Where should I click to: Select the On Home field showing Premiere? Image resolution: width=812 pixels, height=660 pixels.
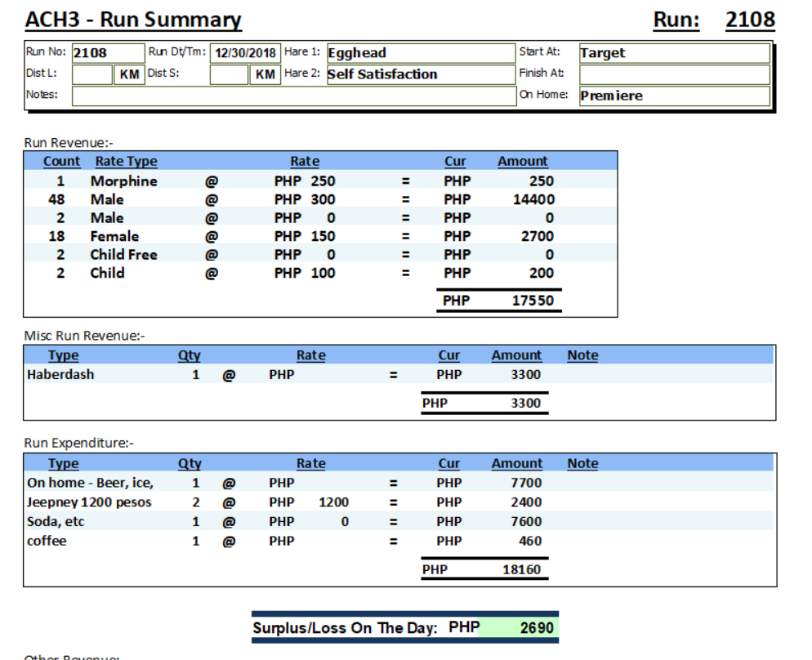tap(674, 96)
